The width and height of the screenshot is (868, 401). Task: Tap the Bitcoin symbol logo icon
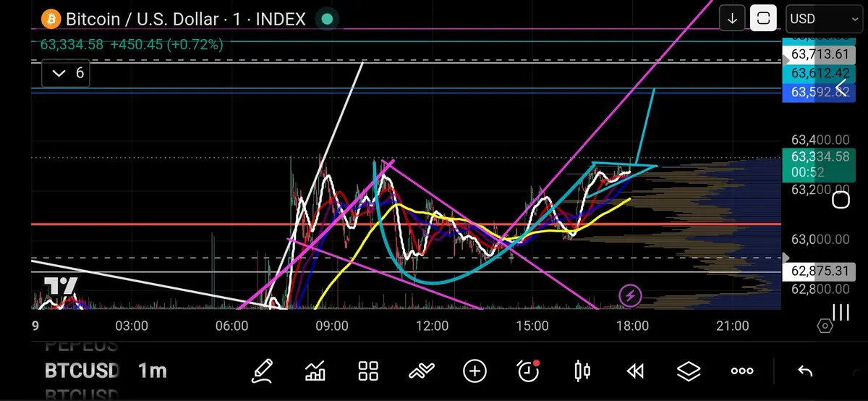50,18
